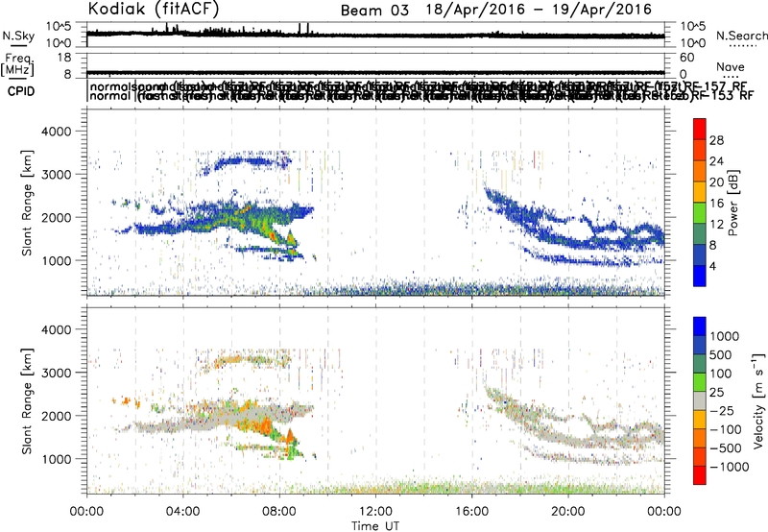Click the "16:00" time tick label
Image resolution: width=768 pixels, height=532 pixels.
point(471,512)
